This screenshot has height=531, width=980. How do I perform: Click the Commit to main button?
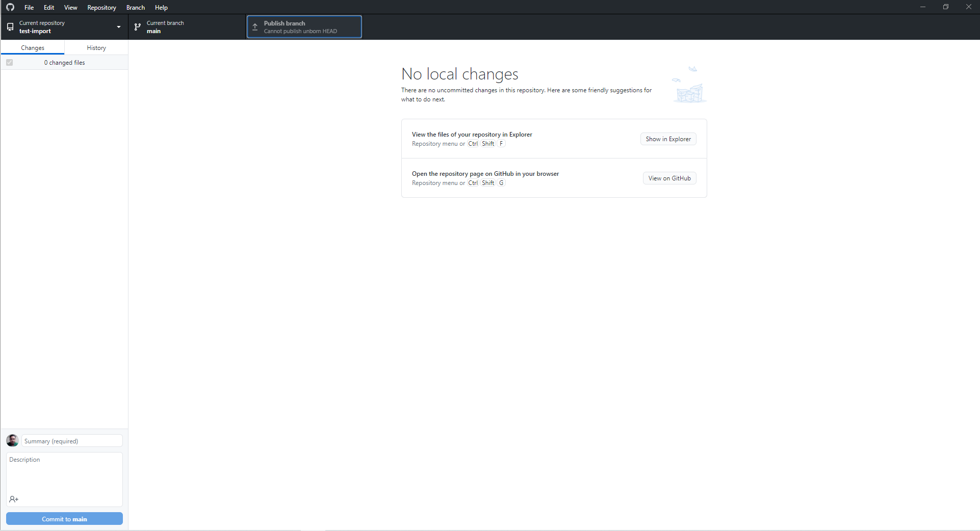pyautogui.click(x=64, y=518)
